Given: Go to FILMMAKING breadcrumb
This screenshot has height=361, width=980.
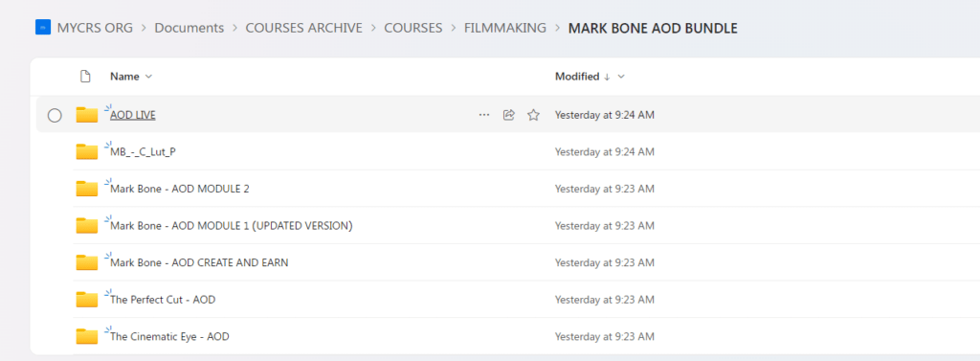Looking at the screenshot, I should pos(505,28).
